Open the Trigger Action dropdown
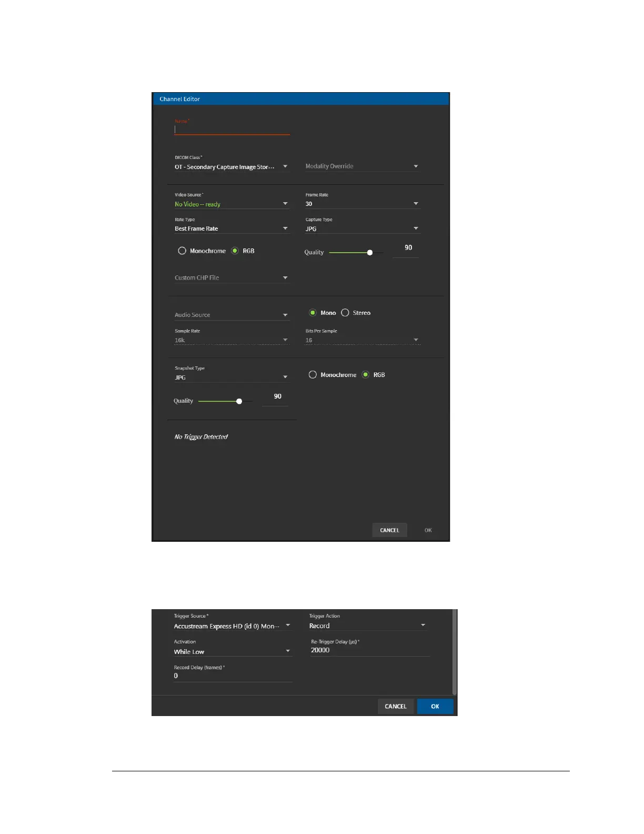The image size is (644, 834). click(x=368, y=625)
